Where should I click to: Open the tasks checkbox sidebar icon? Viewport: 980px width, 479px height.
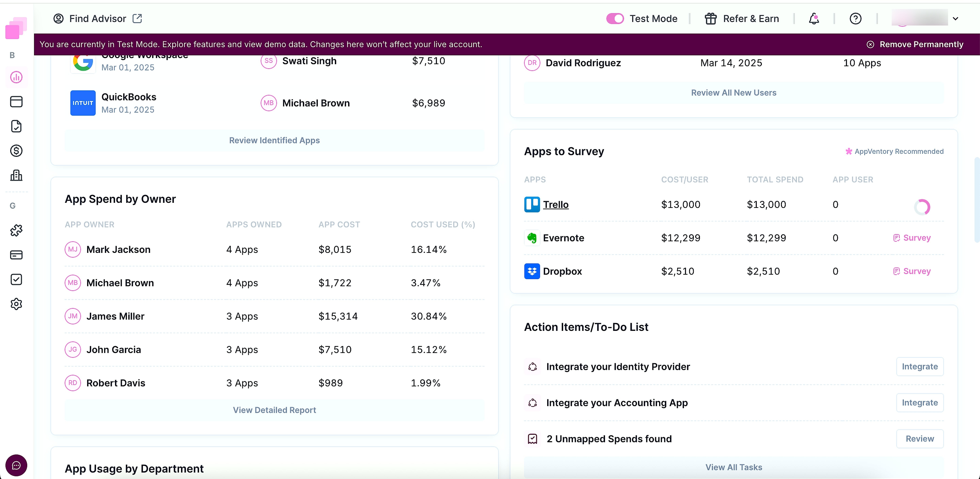tap(16, 279)
